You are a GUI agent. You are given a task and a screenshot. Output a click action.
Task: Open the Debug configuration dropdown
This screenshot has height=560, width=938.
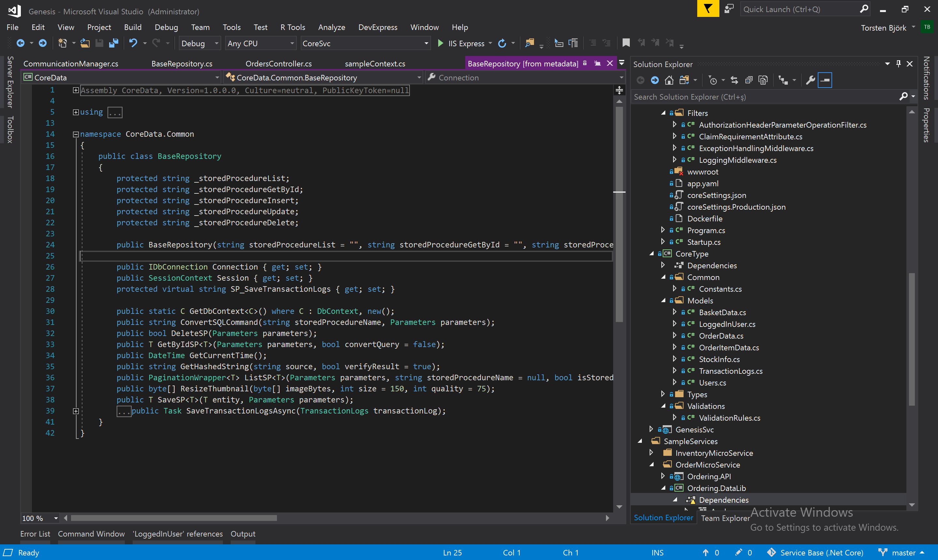tap(199, 43)
